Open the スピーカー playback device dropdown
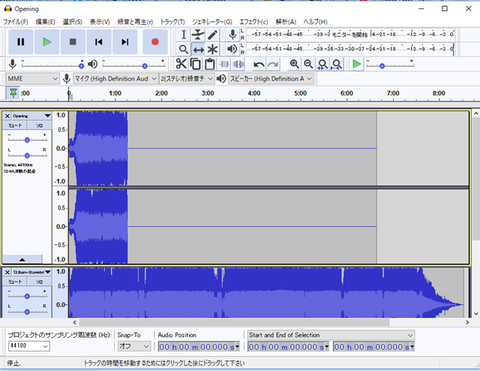The image size is (480, 371). click(x=271, y=79)
